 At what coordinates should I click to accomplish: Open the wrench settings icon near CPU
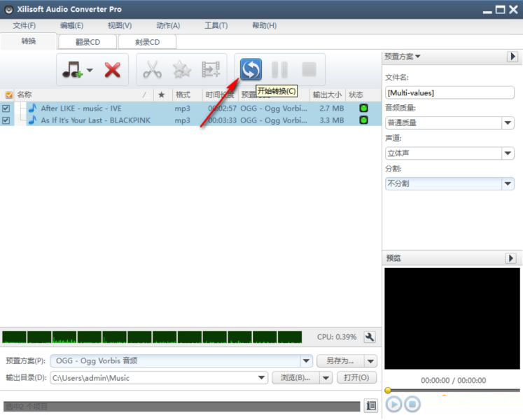[x=370, y=337]
